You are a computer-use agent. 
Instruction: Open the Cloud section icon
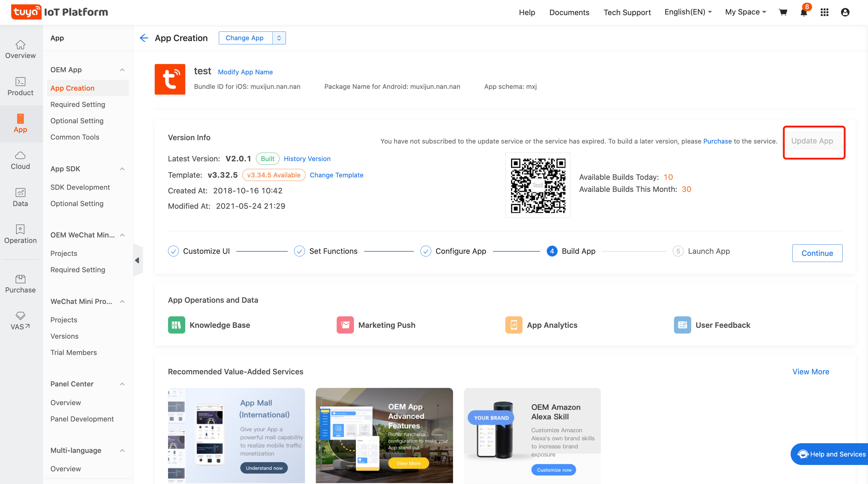click(20, 155)
